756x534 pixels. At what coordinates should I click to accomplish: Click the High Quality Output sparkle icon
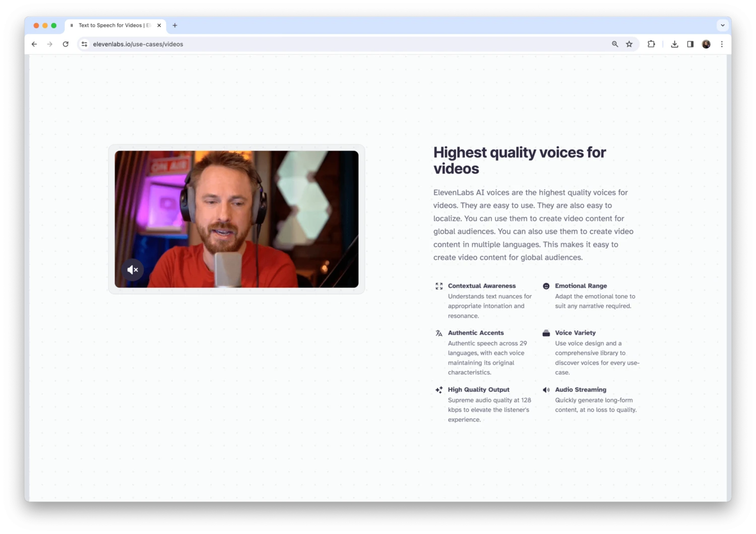pyautogui.click(x=439, y=390)
